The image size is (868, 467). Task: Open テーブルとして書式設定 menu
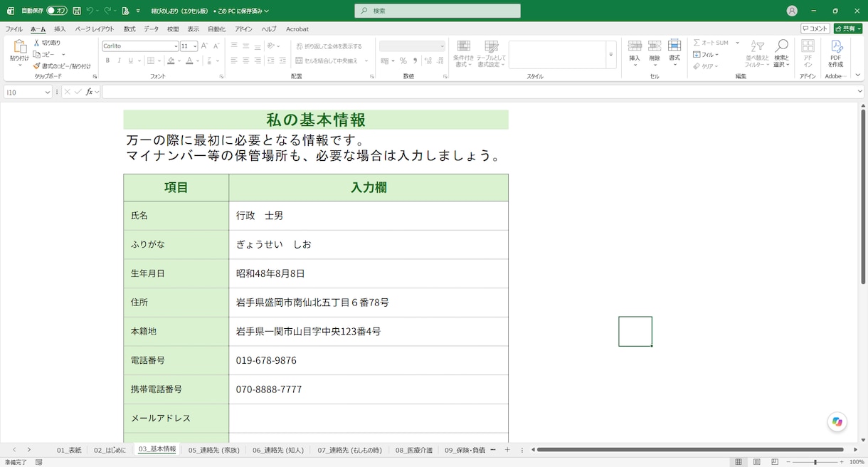tap(491, 54)
